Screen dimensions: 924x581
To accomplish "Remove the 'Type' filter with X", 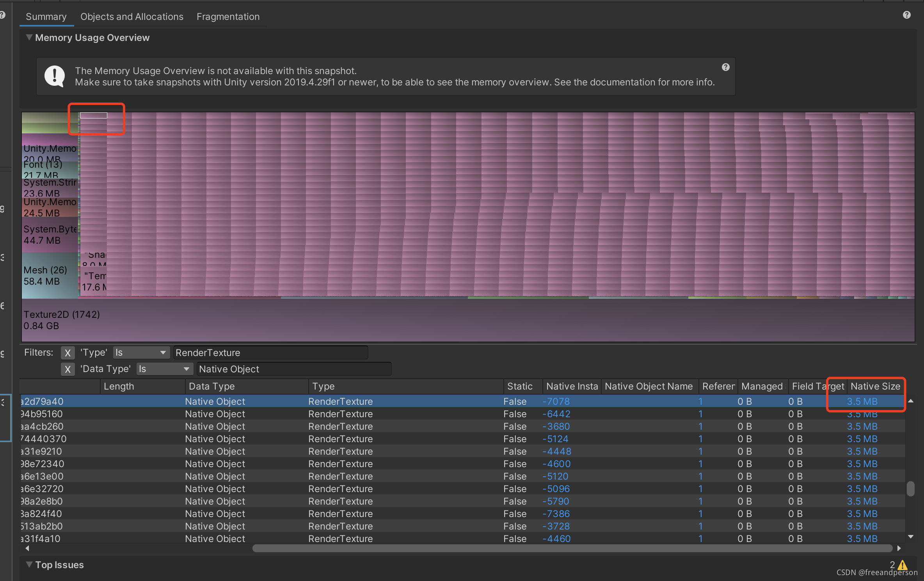I will (x=68, y=353).
